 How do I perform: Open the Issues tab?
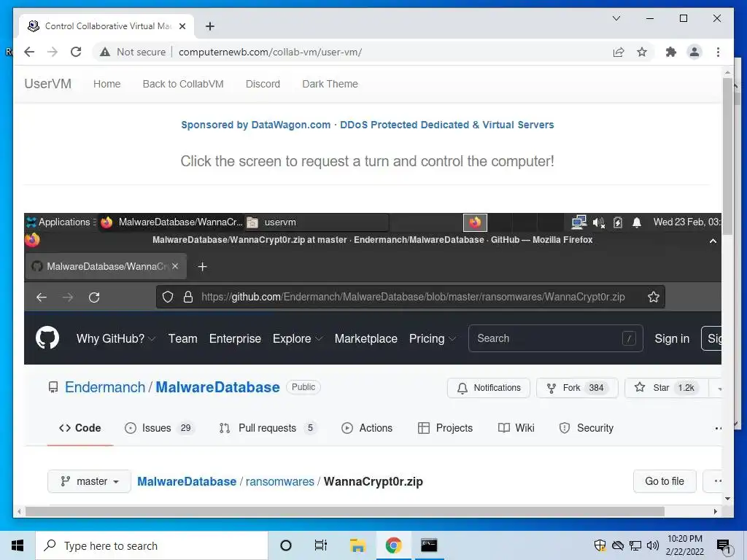point(158,428)
